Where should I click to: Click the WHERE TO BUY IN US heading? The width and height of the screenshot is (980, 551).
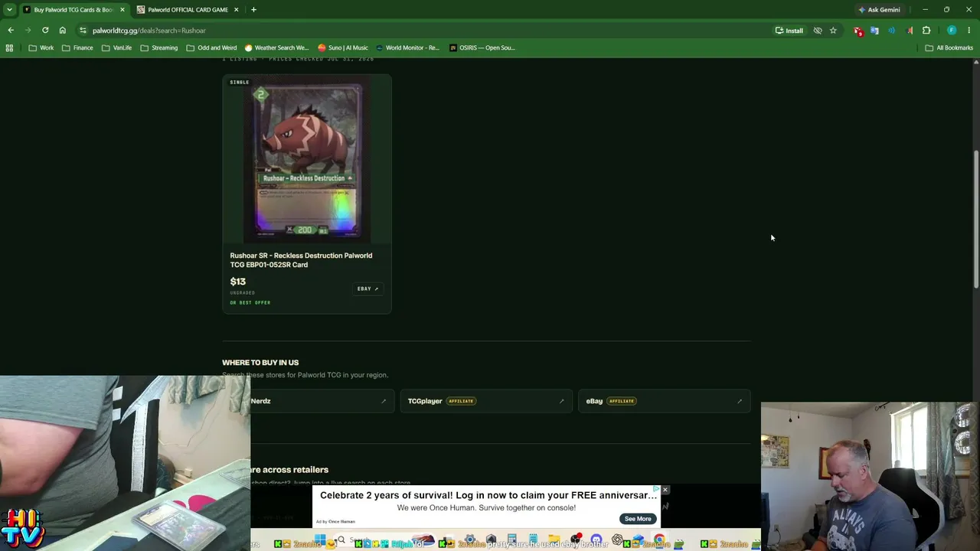pyautogui.click(x=260, y=363)
